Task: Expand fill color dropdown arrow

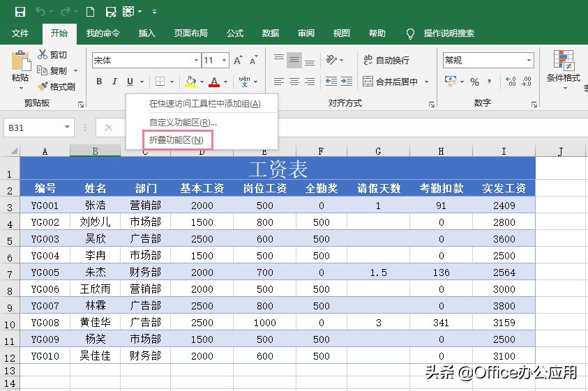Action: point(202,82)
